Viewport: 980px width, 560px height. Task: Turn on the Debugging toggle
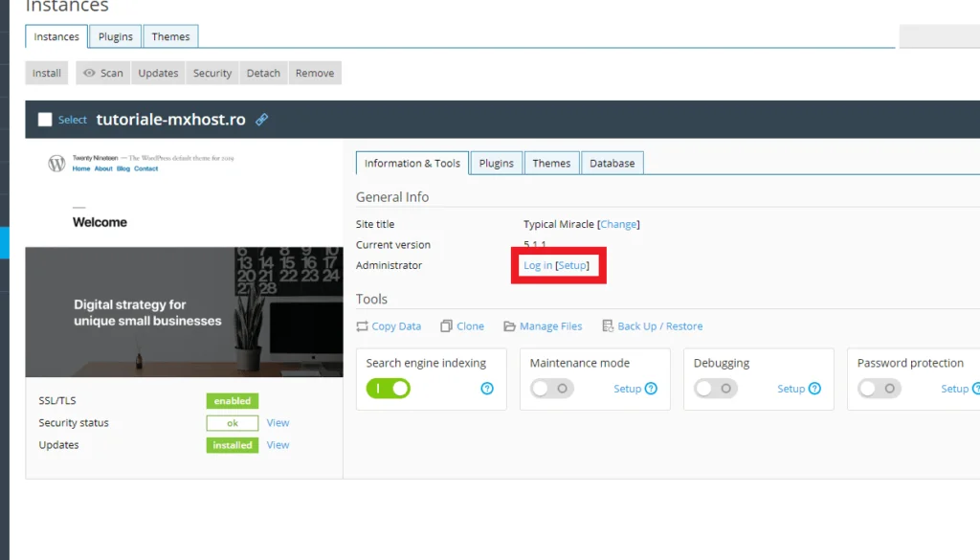coord(716,389)
